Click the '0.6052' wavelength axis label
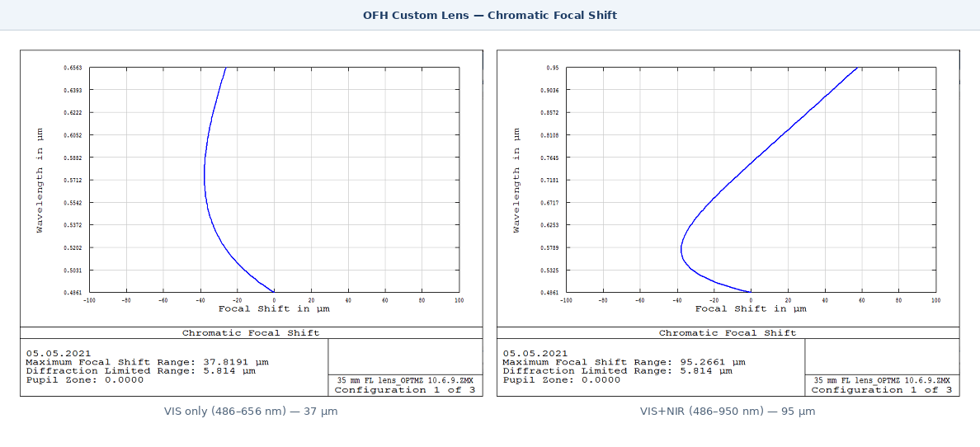This screenshot has height=447, width=980. click(73, 135)
